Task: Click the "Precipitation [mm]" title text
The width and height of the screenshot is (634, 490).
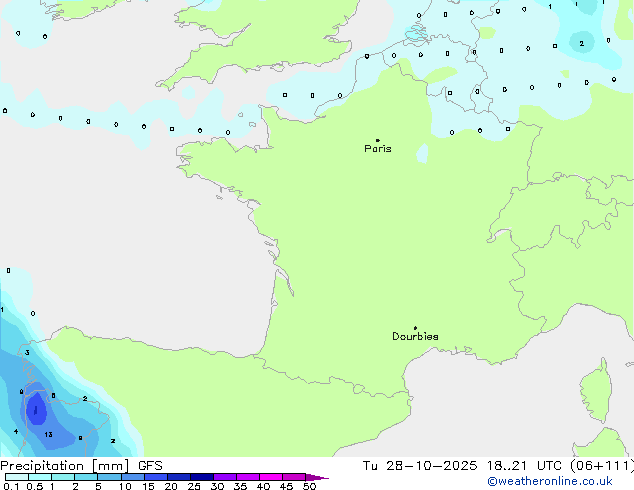Action: pyautogui.click(x=65, y=466)
